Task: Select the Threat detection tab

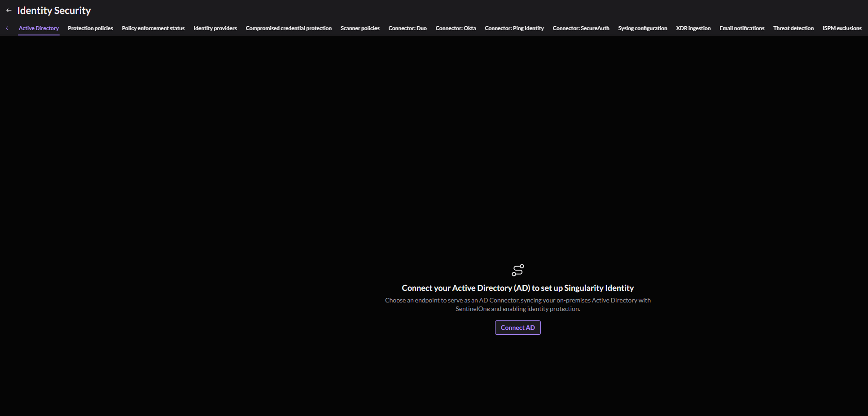Action: click(793, 28)
